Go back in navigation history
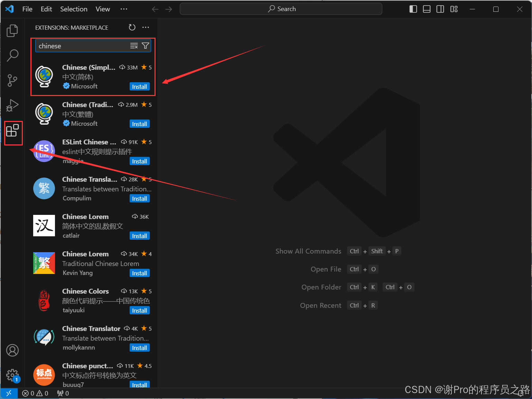 pyautogui.click(x=155, y=9)
